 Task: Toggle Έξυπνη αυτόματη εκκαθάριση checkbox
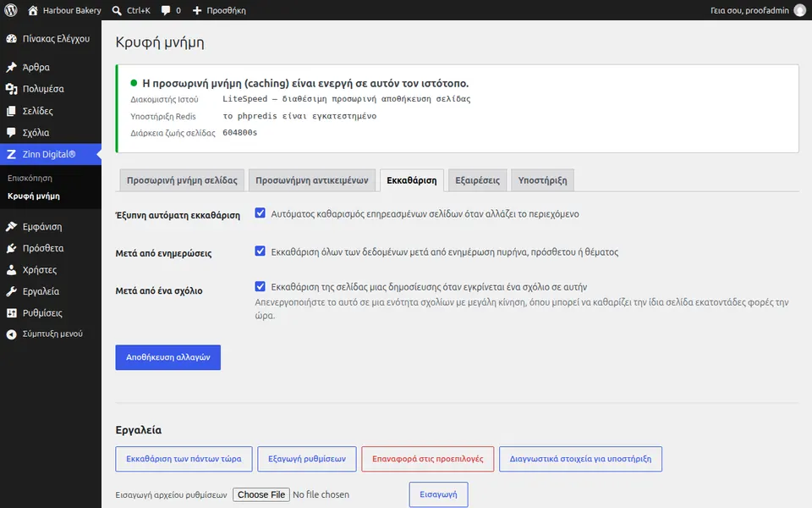(260, 213)
